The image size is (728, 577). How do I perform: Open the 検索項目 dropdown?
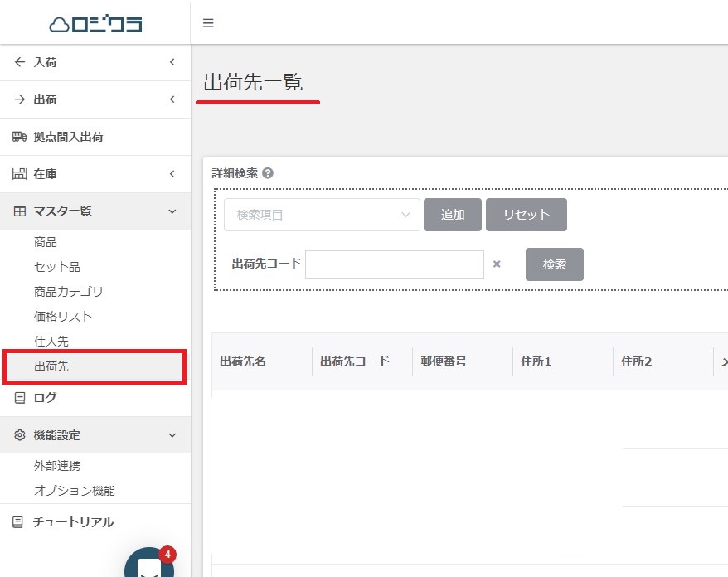click(x=322, y=215)
